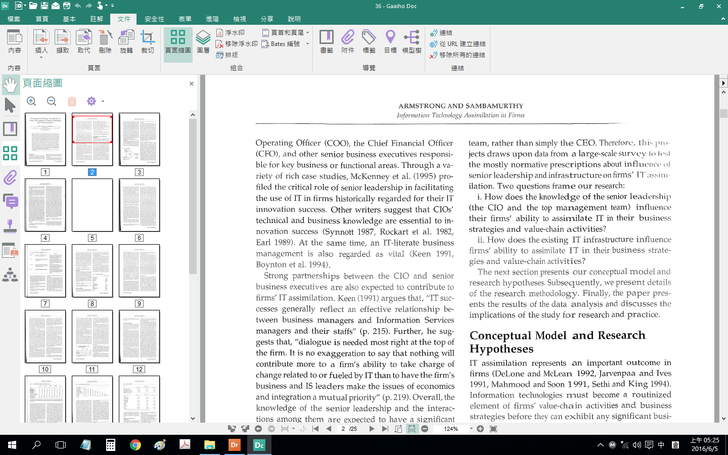Click the 刪除 (Delete) pages icon
This screenshot has height=455, width=728.
(105, 41)
